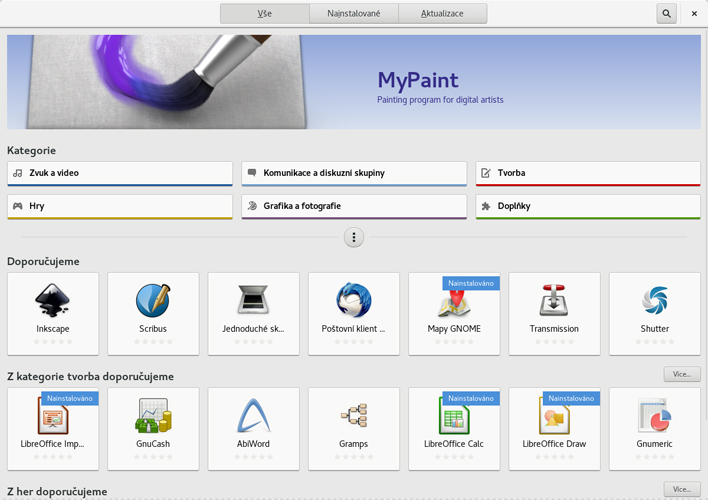The height and width of the screenshot is (500, 708).
Task: Click the star rating under Inkscape
Action: pos(53,342)
